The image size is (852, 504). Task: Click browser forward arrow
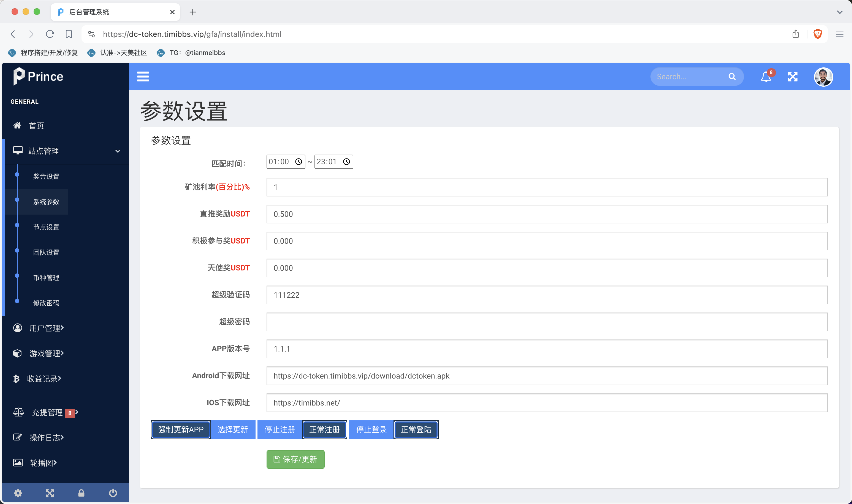31,34
